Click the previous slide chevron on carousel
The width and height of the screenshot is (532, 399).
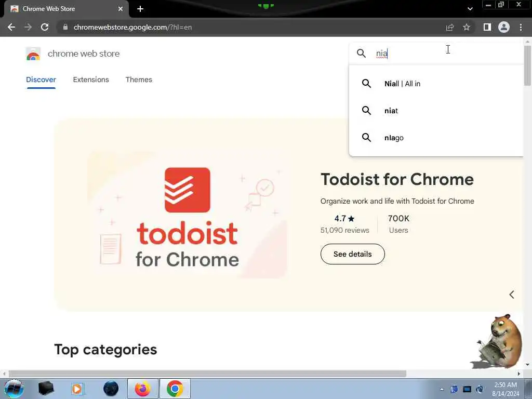click(x=512, y=295)
